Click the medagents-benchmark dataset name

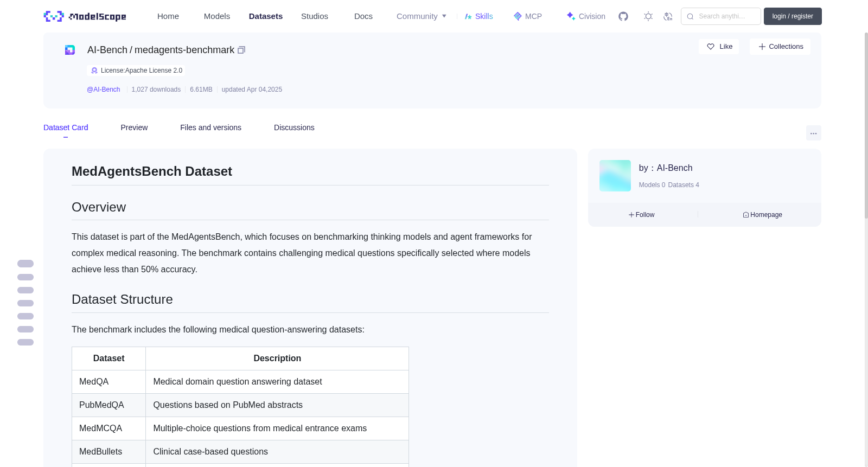pyautogui.click(x=184, y=50)
